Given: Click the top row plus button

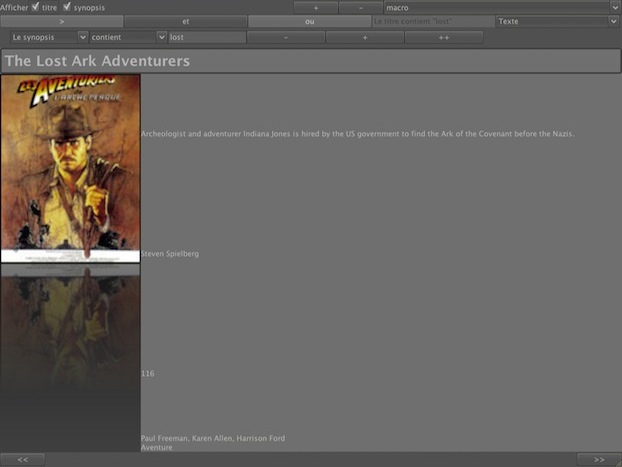Looking at the screenshot, I should [316, 8].
